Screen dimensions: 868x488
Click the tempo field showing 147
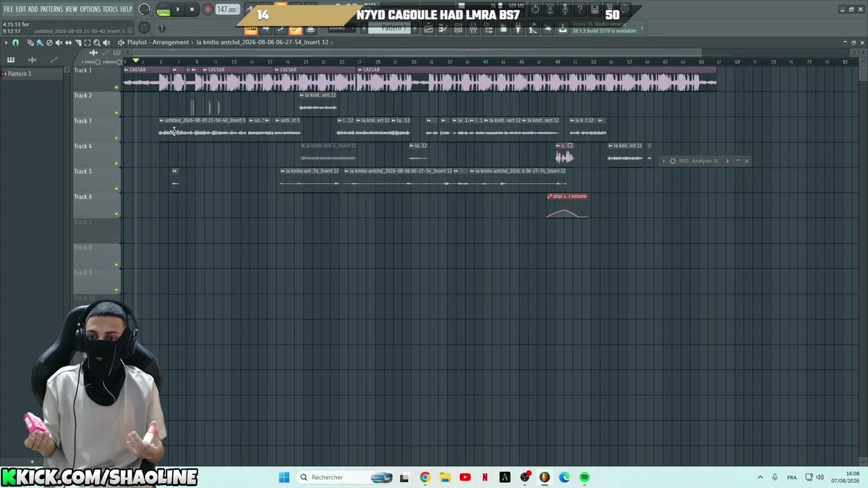click(x=227, y=10)
